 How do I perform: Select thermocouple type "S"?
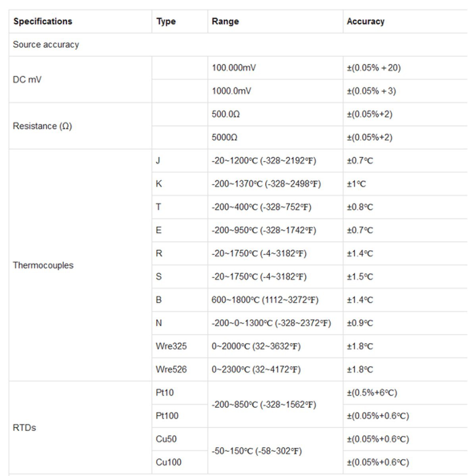pos(159,276)
